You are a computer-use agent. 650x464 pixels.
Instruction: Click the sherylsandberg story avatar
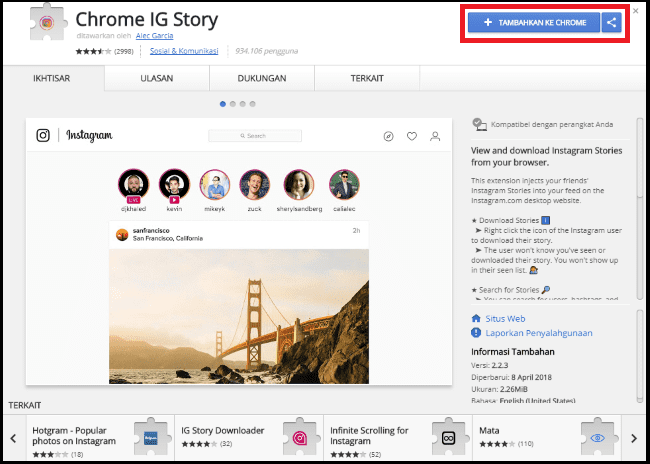(x=299, y=185)
